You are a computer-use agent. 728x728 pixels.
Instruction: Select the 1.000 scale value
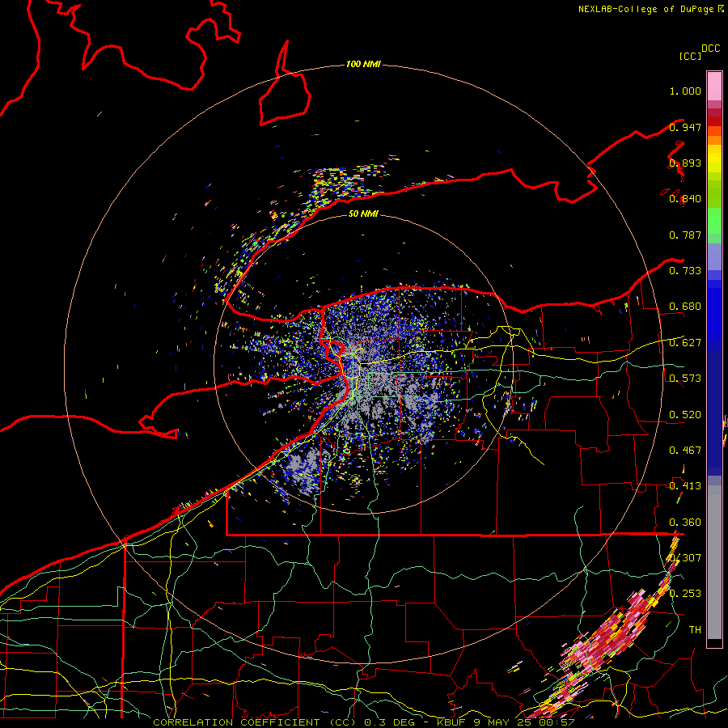click(x=685, y=91)
